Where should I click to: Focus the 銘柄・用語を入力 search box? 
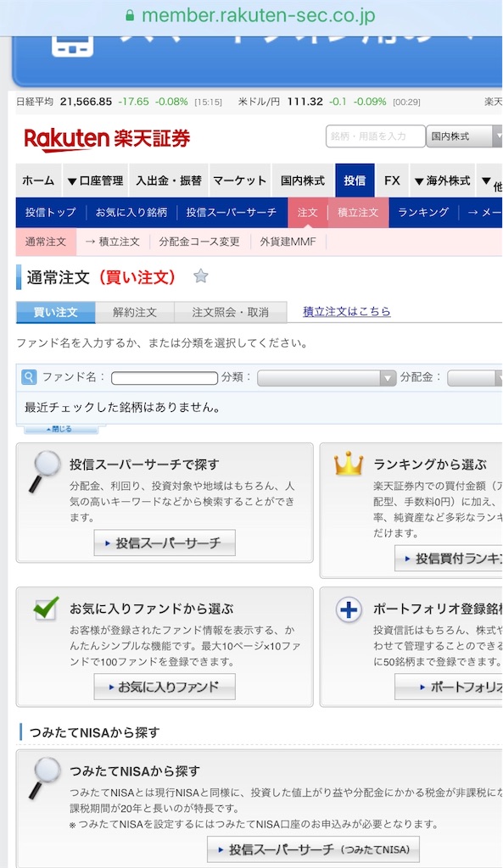tap(376, 136)
